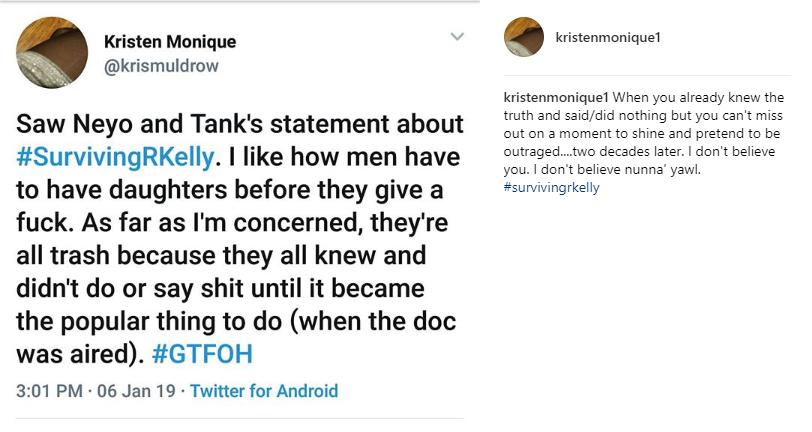The height and width of the screenshot is (432, 812).
Task: Open kristenmonique1 username beside Instagram avatar
Action: click(607, 38)
